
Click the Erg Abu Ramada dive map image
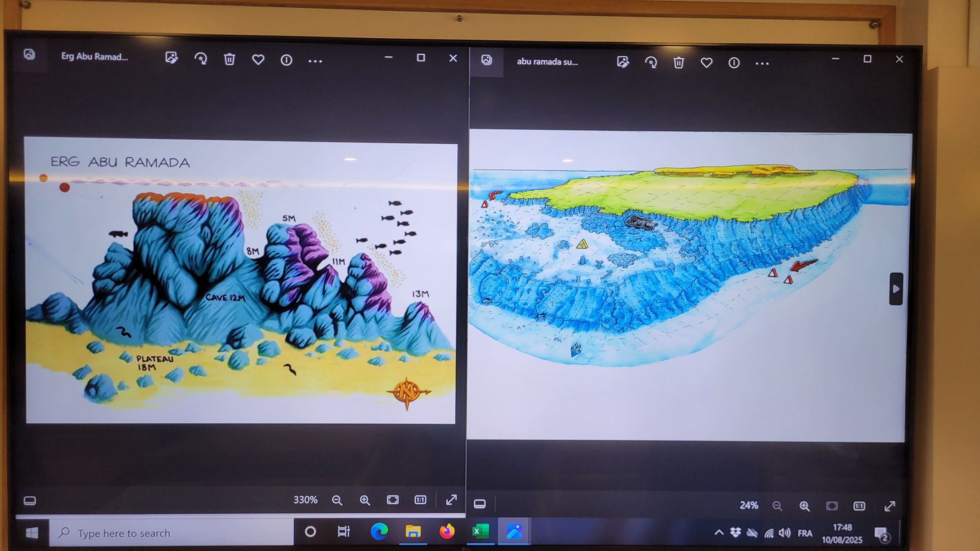coord(241,280)
